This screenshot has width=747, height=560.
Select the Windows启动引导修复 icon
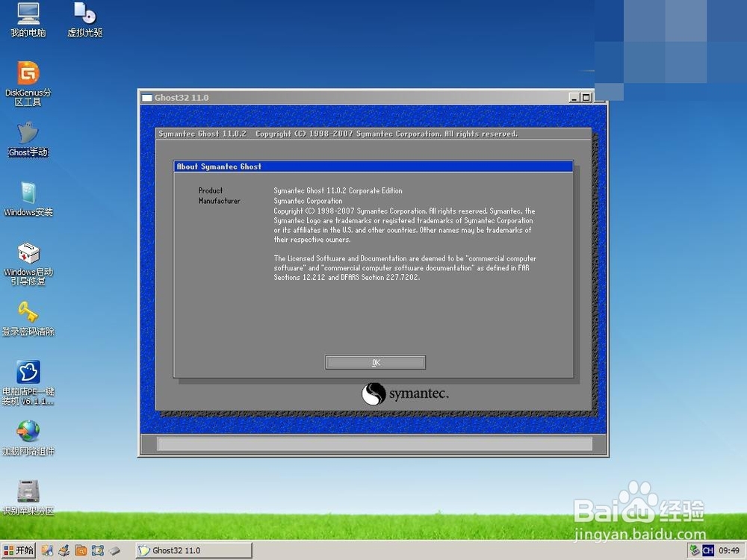point(28,264)
